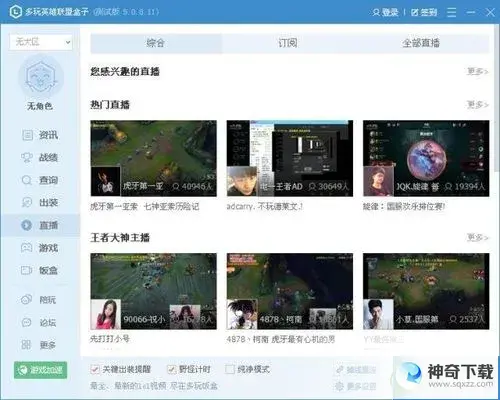
Task: Click the title '先打打小号'
Action: (110, 339)
